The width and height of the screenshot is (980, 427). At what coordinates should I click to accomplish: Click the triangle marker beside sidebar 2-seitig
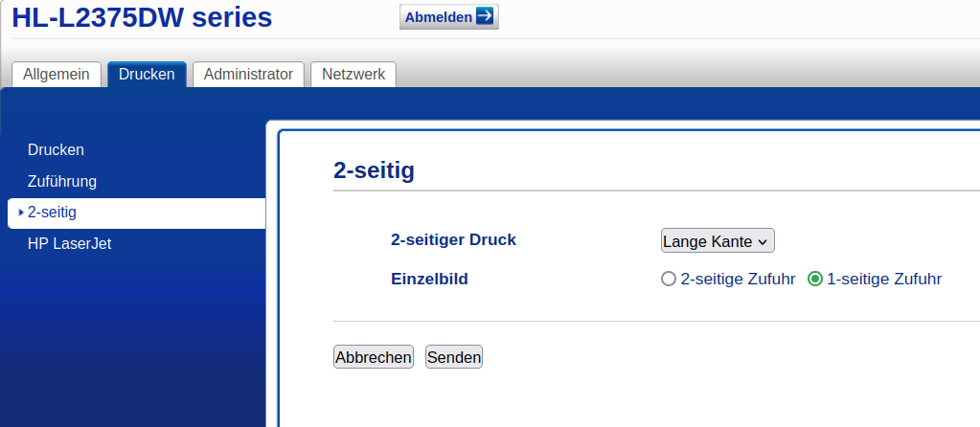click(21, 212)
